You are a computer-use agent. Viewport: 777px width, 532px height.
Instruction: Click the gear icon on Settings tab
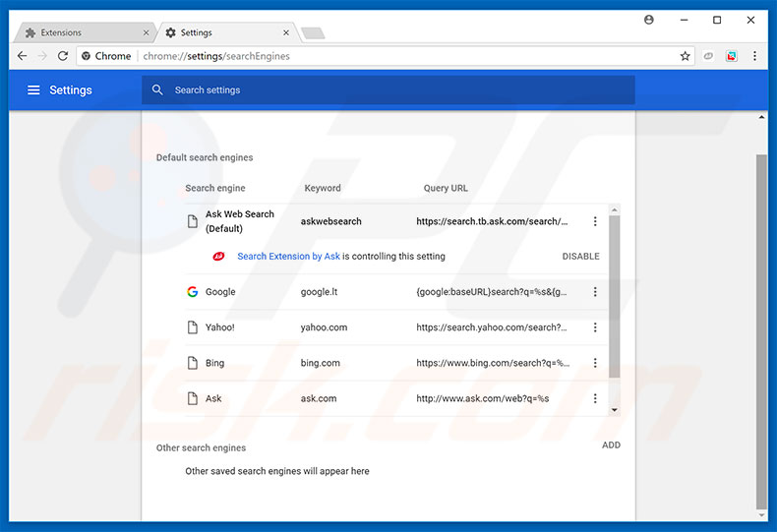[170, 32]
